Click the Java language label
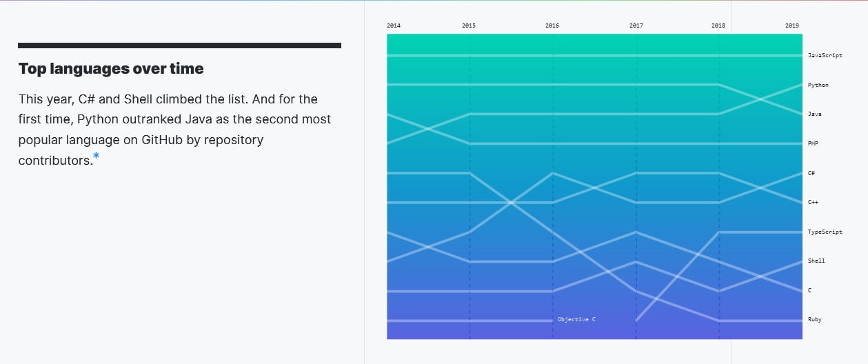868x364 pixels. point(814,114)
